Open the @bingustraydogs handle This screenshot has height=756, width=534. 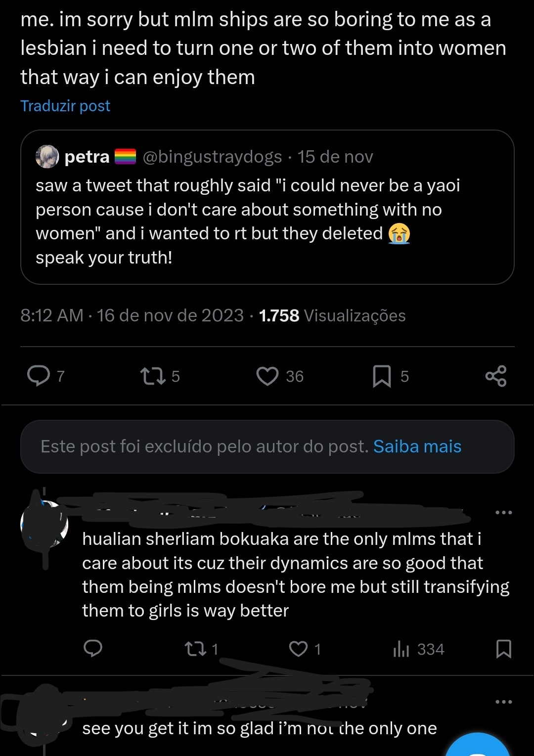(x=212, y=157)
